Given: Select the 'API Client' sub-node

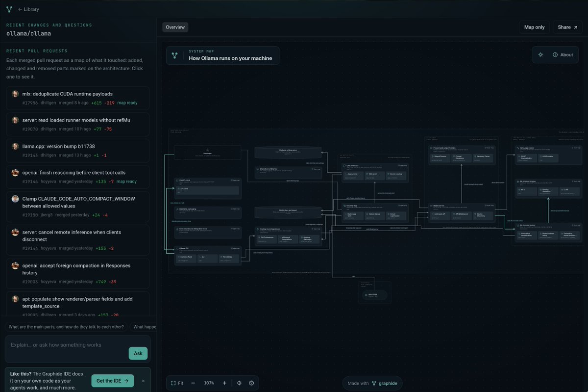Looking at the screenshot, I should [x=208, y=191].
